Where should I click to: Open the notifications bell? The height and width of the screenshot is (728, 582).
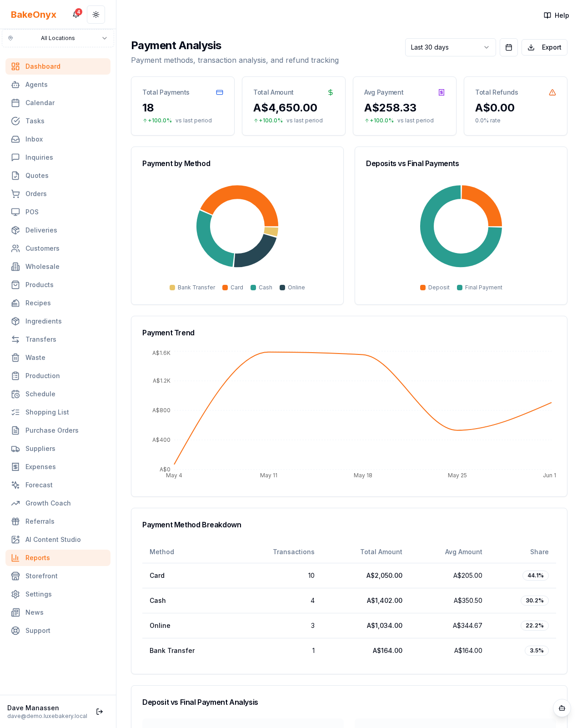coord(76,15)
